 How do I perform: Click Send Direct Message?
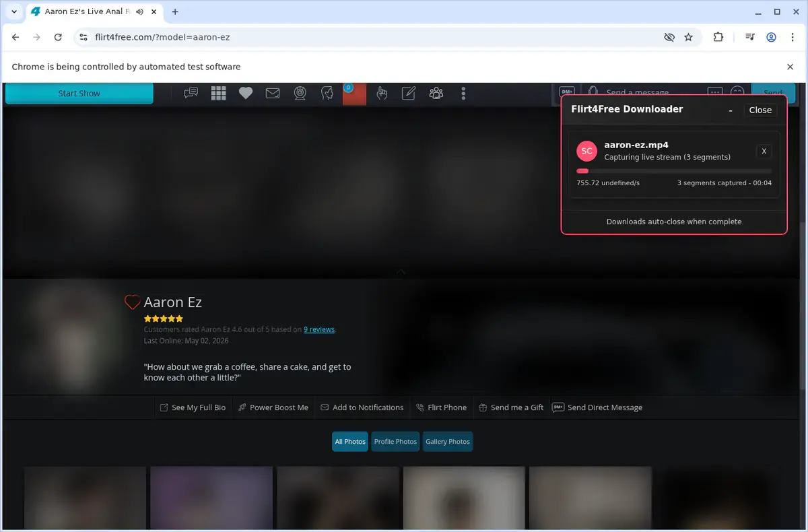point(597,407)
